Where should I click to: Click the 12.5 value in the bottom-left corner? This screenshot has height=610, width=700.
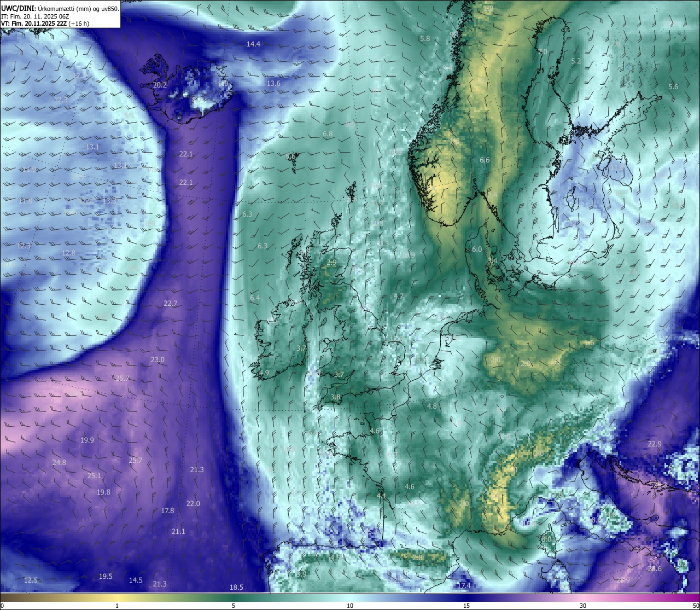[31, 580]
